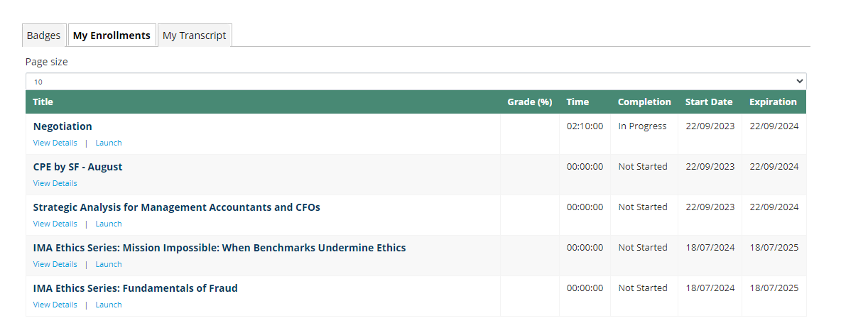The height and width of the screenshot is (333, 868).
Task: View Details for Negotiation
Action: [x=55, y=143]
